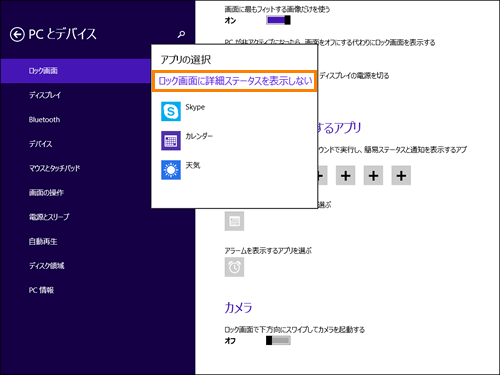Choose the カレンダー app icon
Image resolution: width=500 pixels, height=375 pixels.
(171, 141)
